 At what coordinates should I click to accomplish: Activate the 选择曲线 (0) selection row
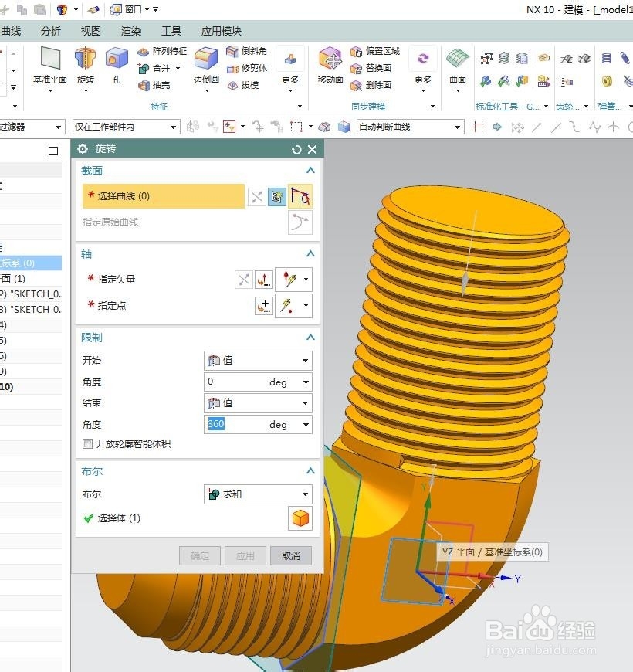(x=163, y=196)
